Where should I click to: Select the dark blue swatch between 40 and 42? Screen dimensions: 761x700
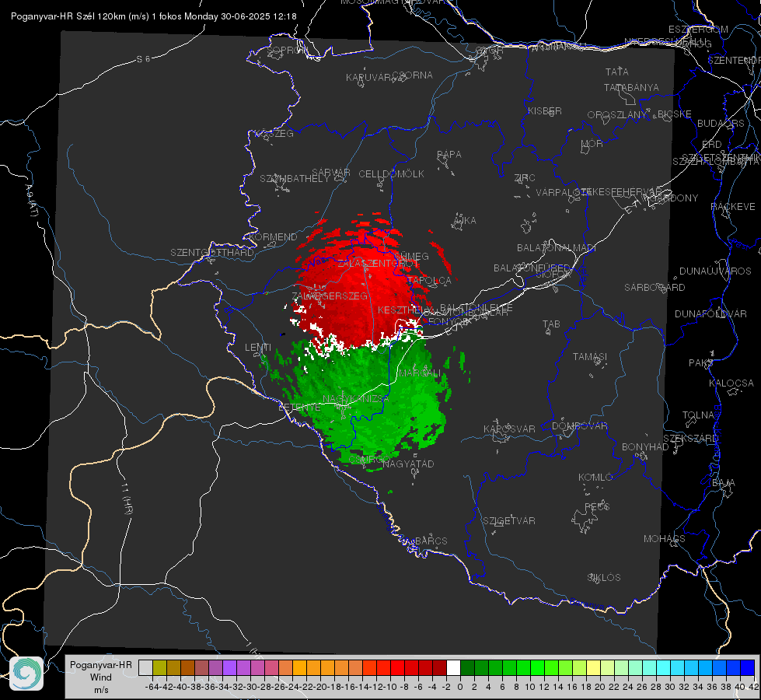click(748, 667)
